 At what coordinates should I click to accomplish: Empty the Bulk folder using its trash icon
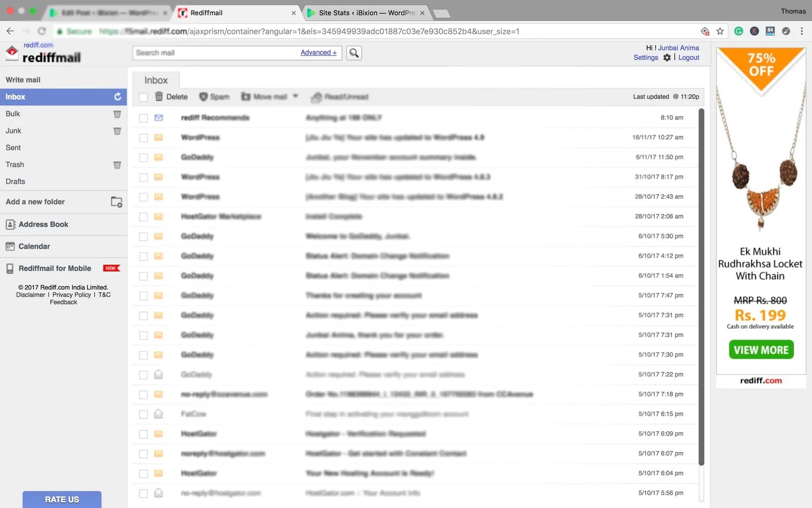tap(117, 114)
